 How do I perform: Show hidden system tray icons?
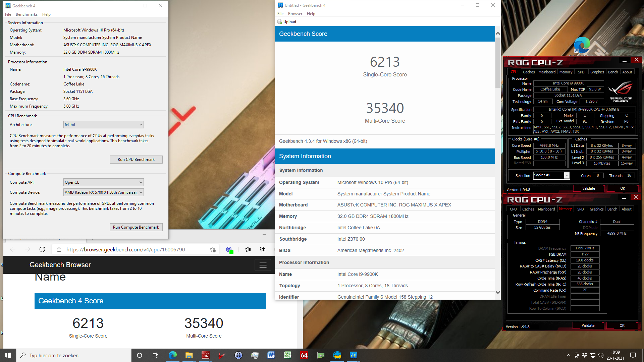coord(568,355)
